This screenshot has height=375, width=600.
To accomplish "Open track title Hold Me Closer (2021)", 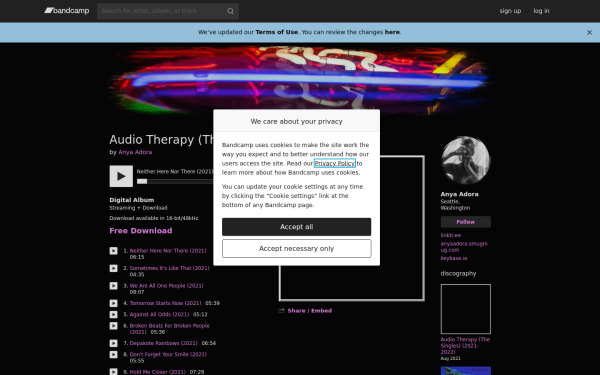I will coord(158,372).
